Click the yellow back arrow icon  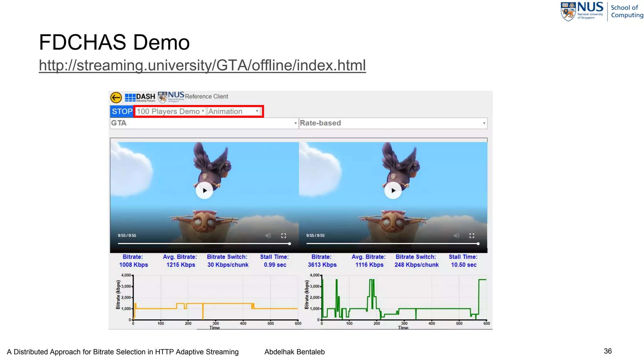click(x=116, y=98)
